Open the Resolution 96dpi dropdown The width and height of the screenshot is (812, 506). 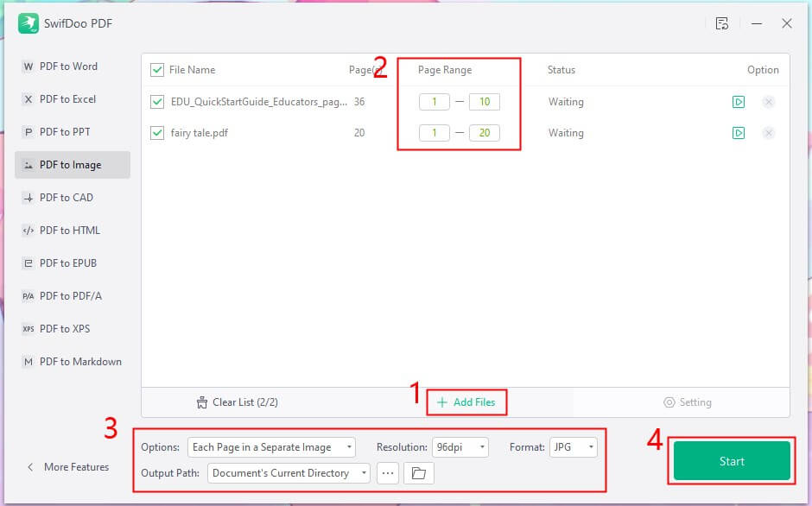(x=460, y=447)
